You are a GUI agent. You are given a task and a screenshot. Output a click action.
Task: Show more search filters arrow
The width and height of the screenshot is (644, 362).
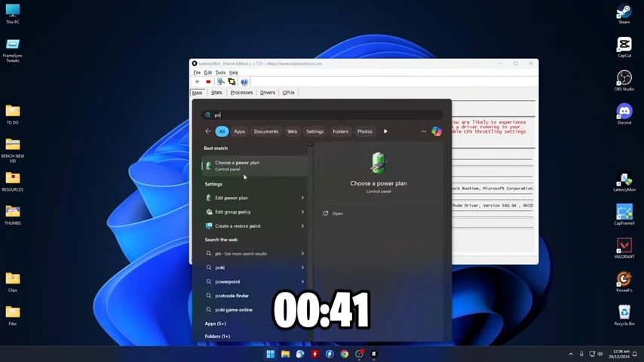385,131
